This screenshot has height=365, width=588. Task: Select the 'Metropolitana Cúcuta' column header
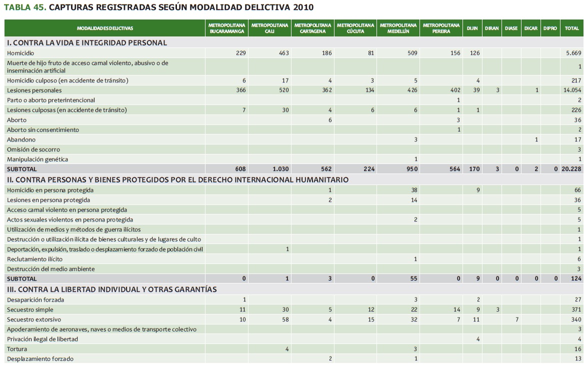[355, 28]
